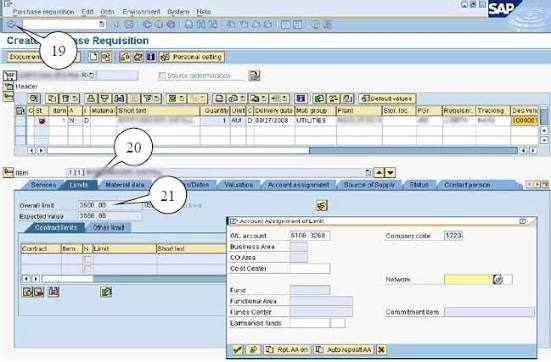This screenshot has width=551, height=362.
Task: Click the search help icon beside Network field
Action: point(498,279)
